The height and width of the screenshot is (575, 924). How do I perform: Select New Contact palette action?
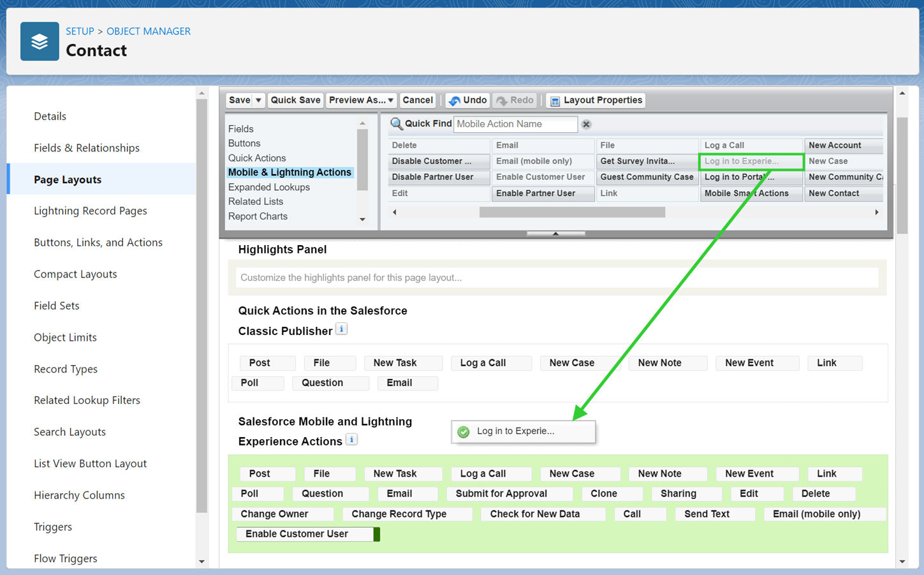pos(844,193)
